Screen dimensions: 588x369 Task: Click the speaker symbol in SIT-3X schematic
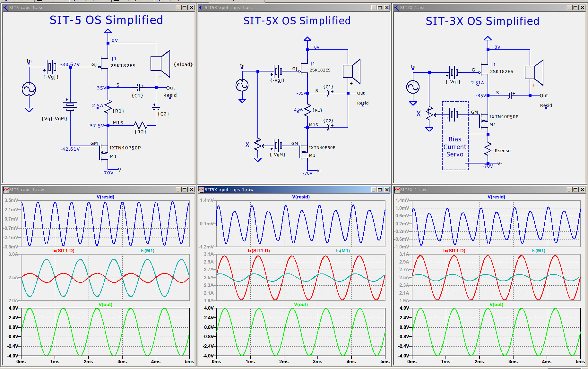tap(534, 72)
